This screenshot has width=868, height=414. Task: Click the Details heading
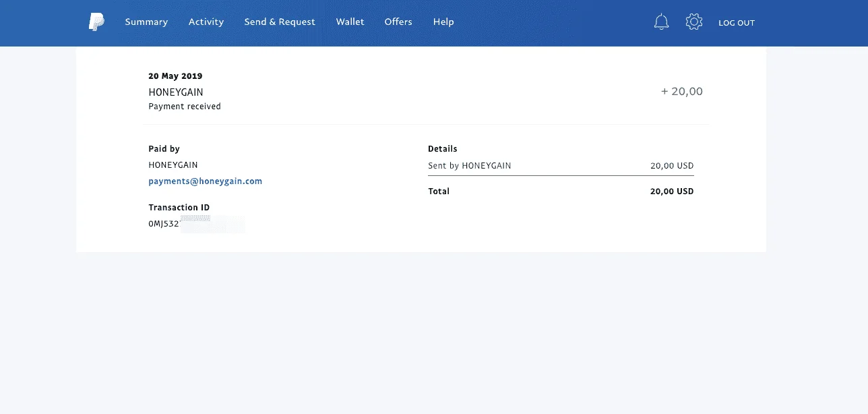point(443,149)
